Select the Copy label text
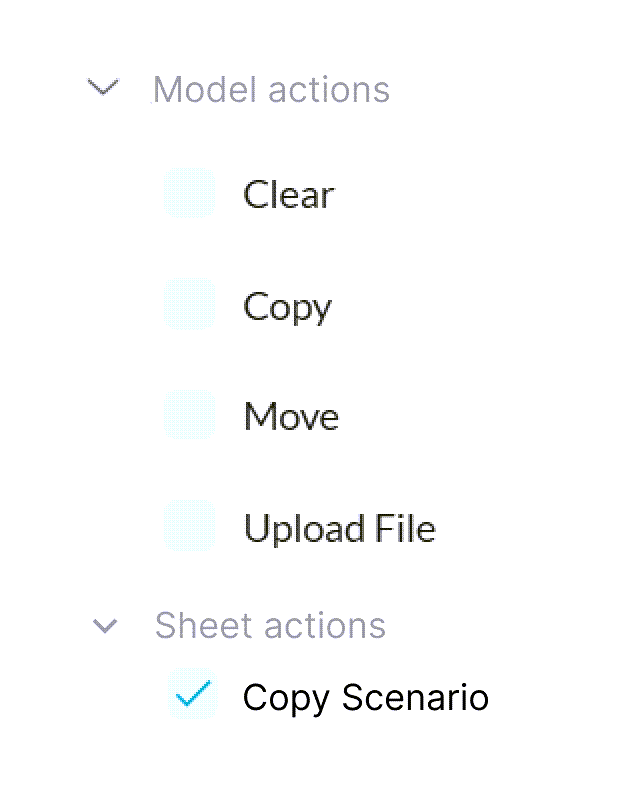This screenshot has height=800, width=642. [x=287, y=306]
